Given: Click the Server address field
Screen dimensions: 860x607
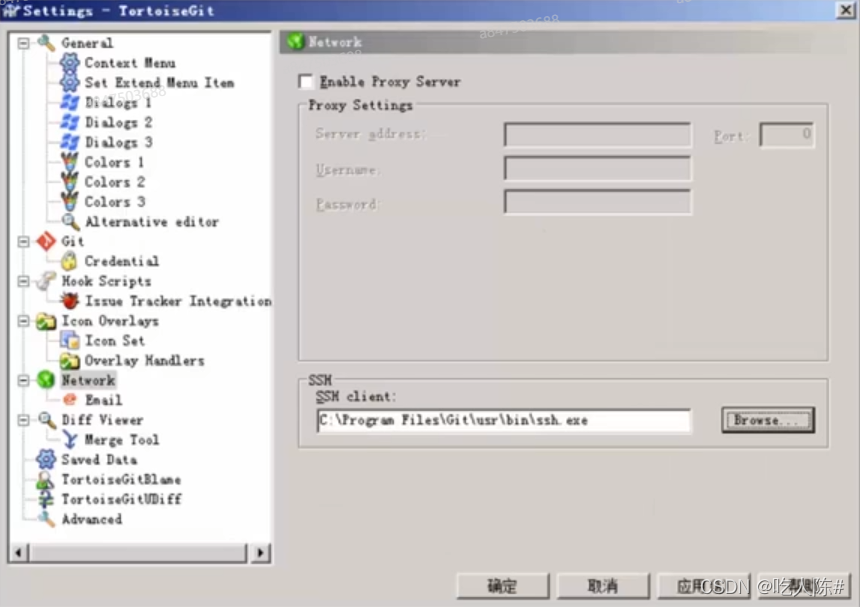Looking at the screenshot, I should [x=597, y=134].
